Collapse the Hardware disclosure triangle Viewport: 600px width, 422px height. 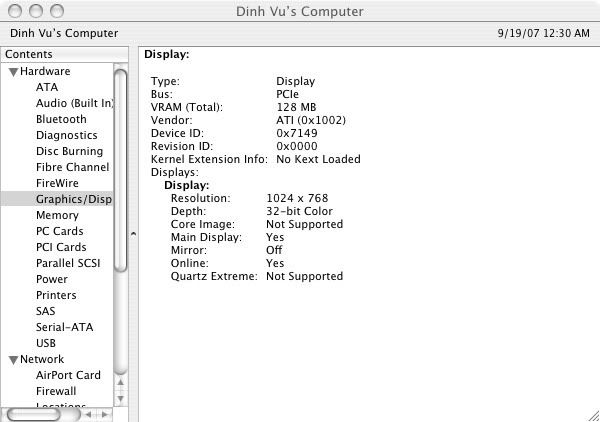(13, 72)
